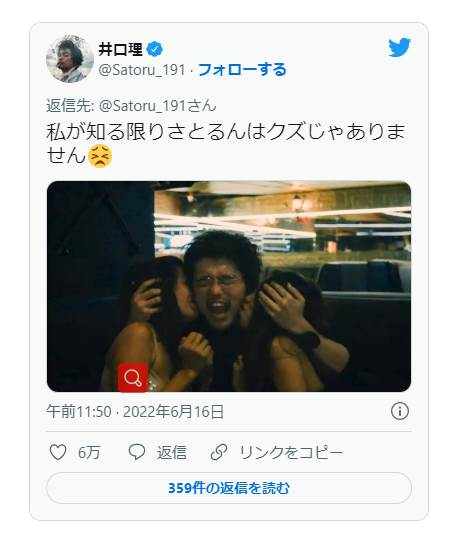Click the chain link copy icon

click(219, 452)
